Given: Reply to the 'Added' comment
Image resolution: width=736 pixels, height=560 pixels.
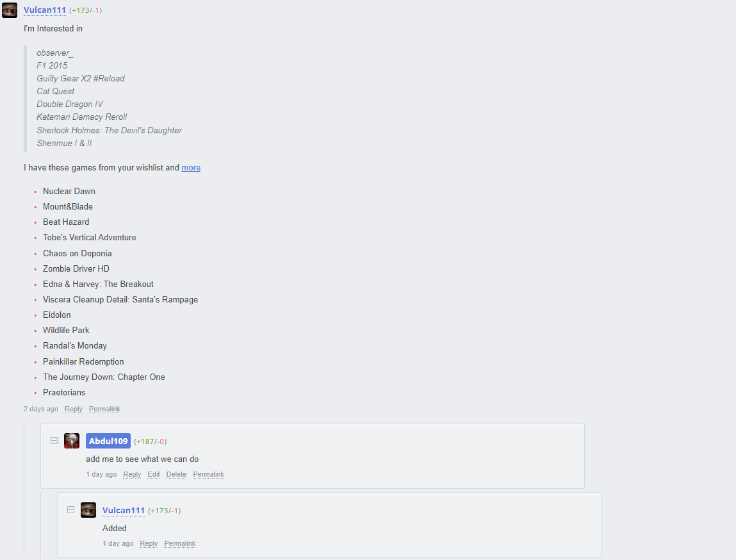Looking at the screenshot, I should (x=149, y=543).
